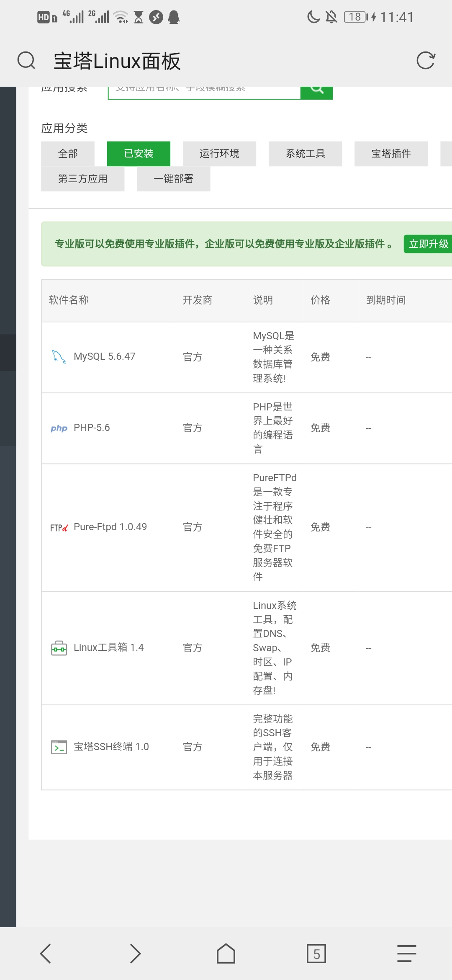Tap the muted bell status icon
Screen dimensions: 452x980
[331, 17]
